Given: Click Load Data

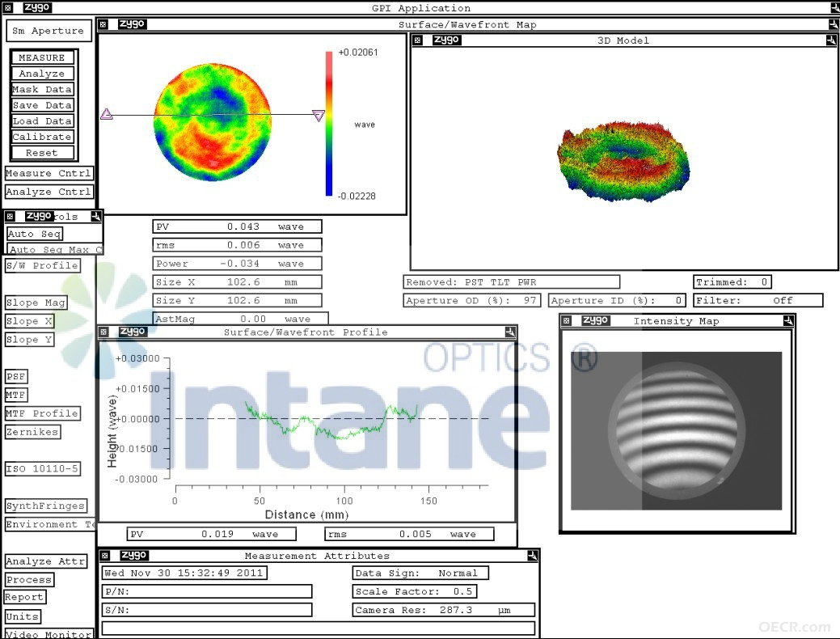Looking at the screenshot, I should coord(42,121).
